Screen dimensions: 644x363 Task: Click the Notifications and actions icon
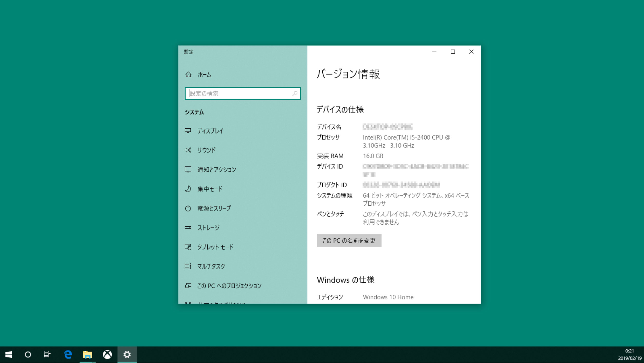188,169
